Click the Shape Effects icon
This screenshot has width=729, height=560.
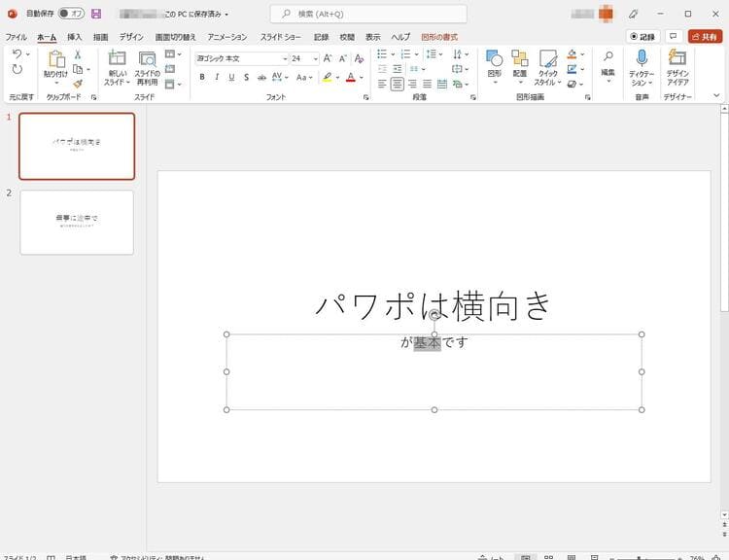click(x=573, y=85)
